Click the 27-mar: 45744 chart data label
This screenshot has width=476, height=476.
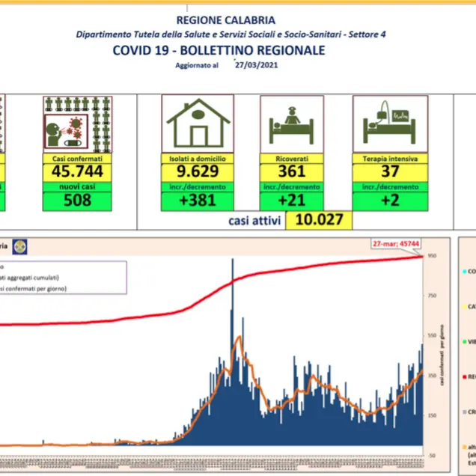pyautogui.click(x=396, y=244)
